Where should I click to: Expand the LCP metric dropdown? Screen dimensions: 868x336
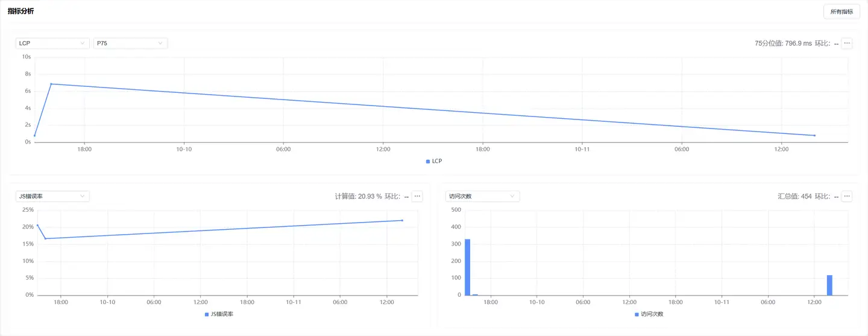52,43
